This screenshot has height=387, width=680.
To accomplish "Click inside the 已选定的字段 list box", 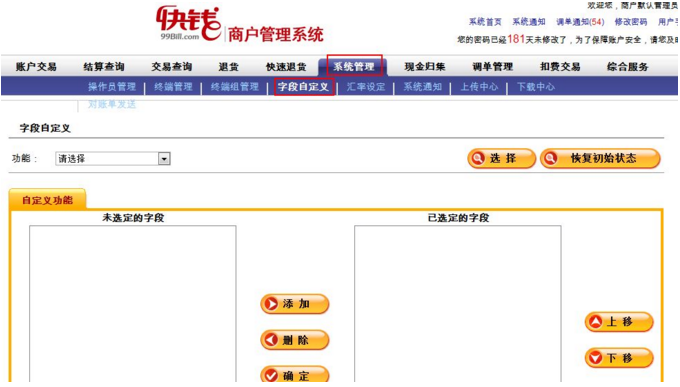I will tap(458, 304).
